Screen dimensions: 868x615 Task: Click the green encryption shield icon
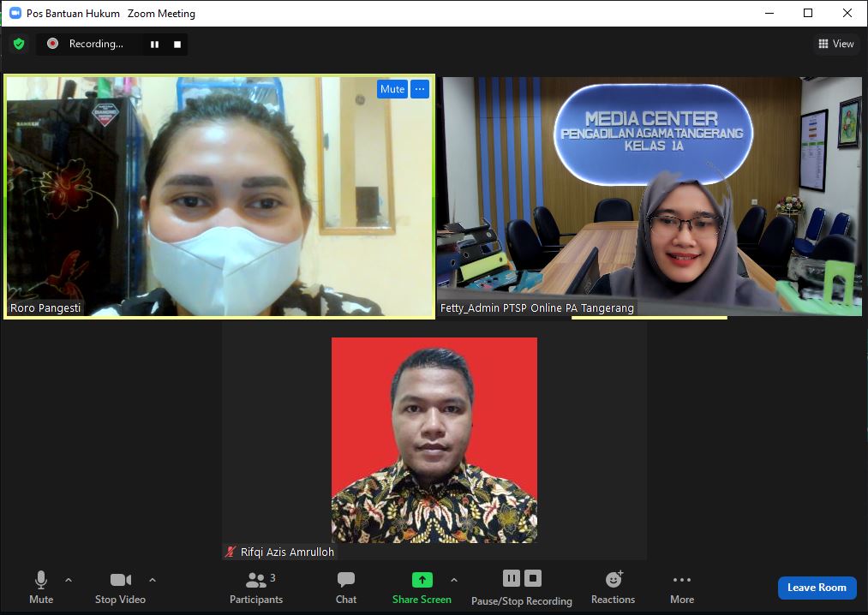click(x=19, y=44)
